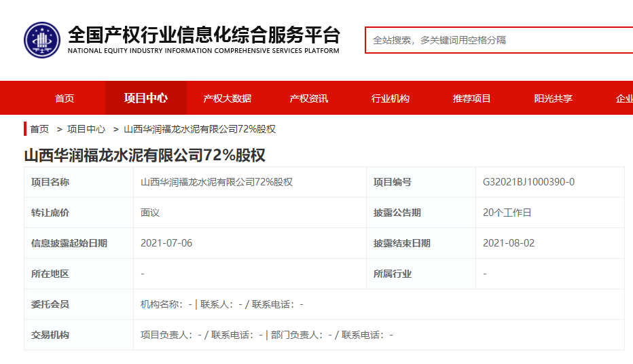Open the partially visible 企业 menu item
633x364 pixels.
(624, 98)
